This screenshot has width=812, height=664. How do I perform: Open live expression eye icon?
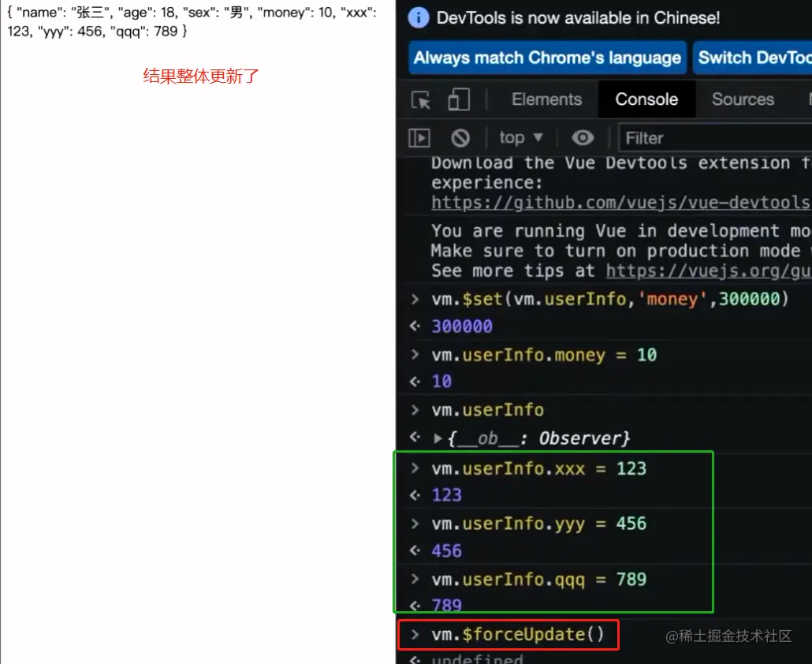583,138
